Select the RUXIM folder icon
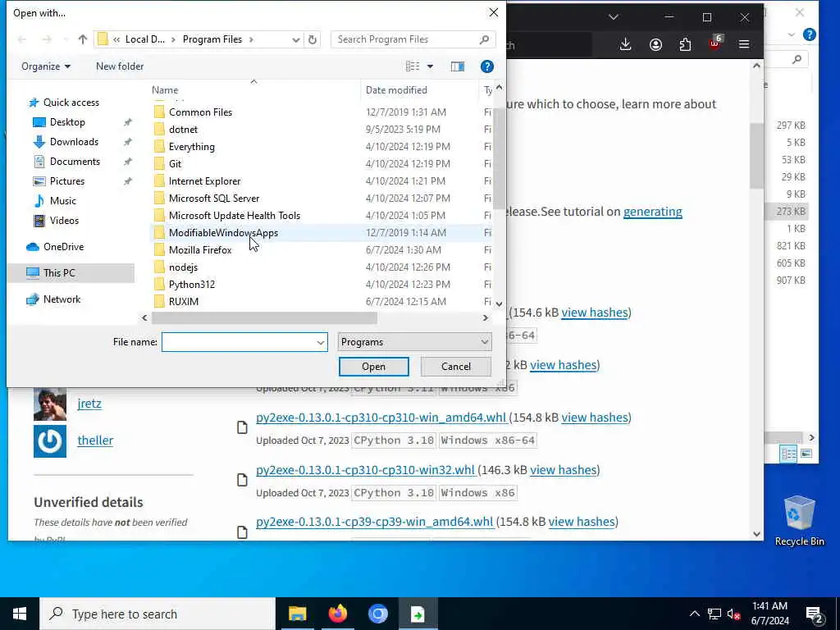Screen dimensions: 840x630 (x=159, y=301)
